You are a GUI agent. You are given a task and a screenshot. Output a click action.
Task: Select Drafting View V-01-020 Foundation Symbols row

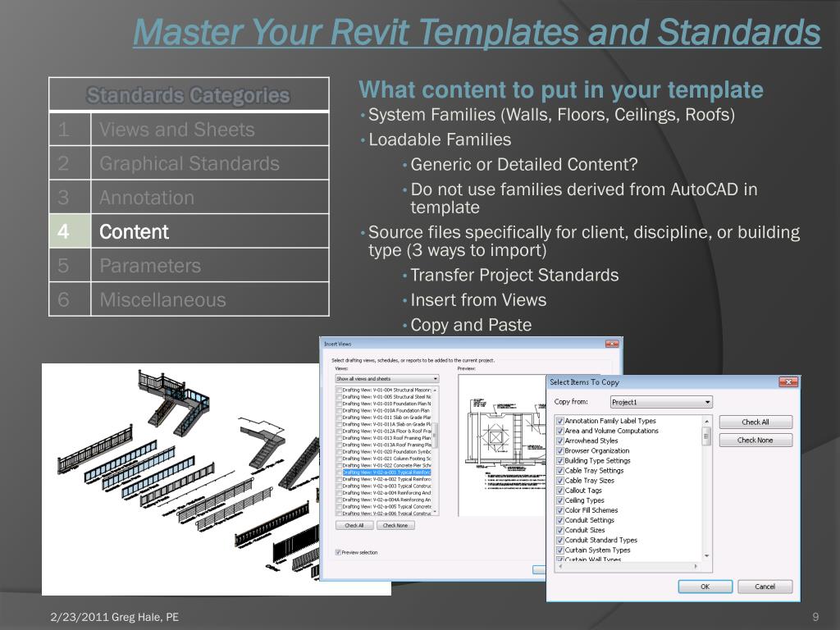coord(384,452)
